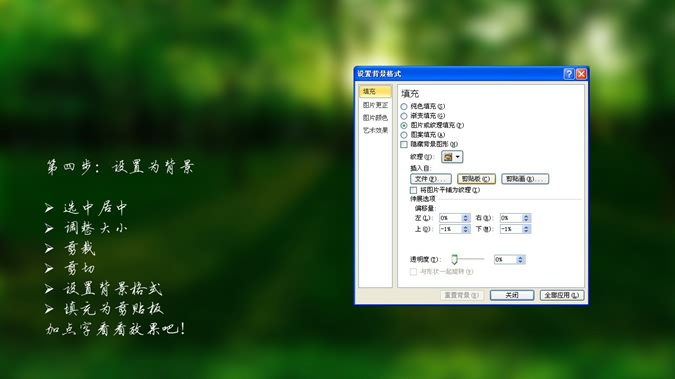This screenshot has width=675, height=379.
Task: Click the 左 offset value field
Action: (450, 218)
